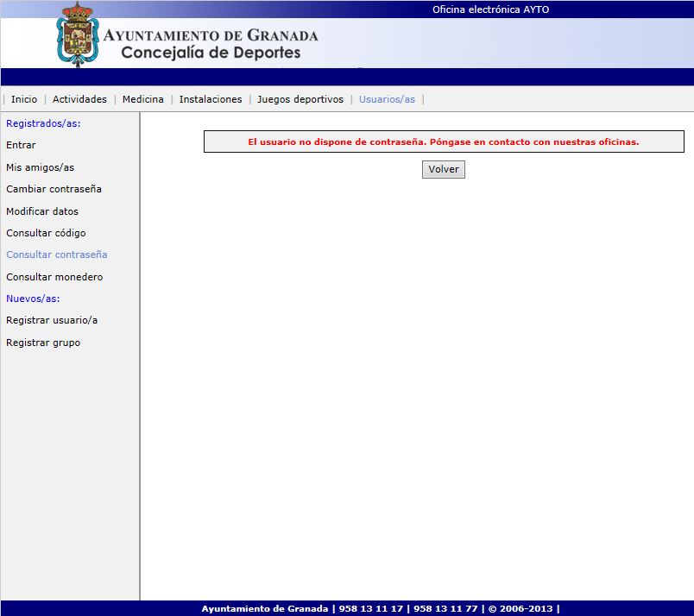Click the Consultar contraseña link
Screen dimensions: 694x616
coord(57,255)
